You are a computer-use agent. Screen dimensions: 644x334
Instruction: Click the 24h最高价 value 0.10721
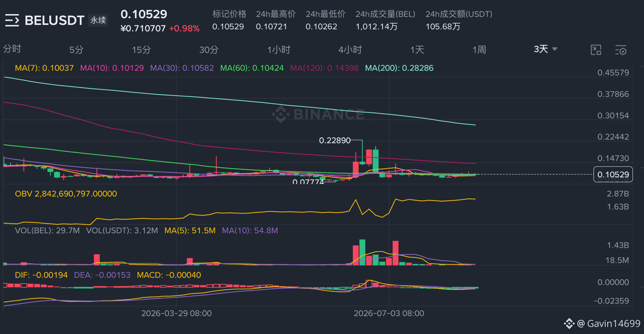click(271, 27)
